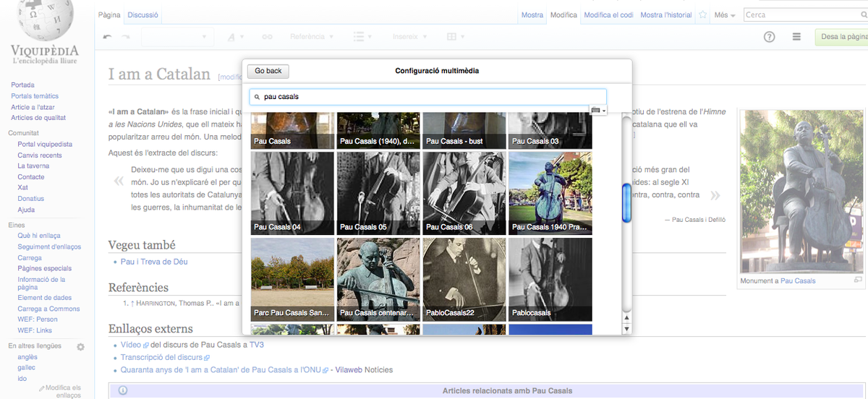Screen dimensions: 868x399
Task: Select the Pau Casals - bust thumbnail
Action: 464,131
